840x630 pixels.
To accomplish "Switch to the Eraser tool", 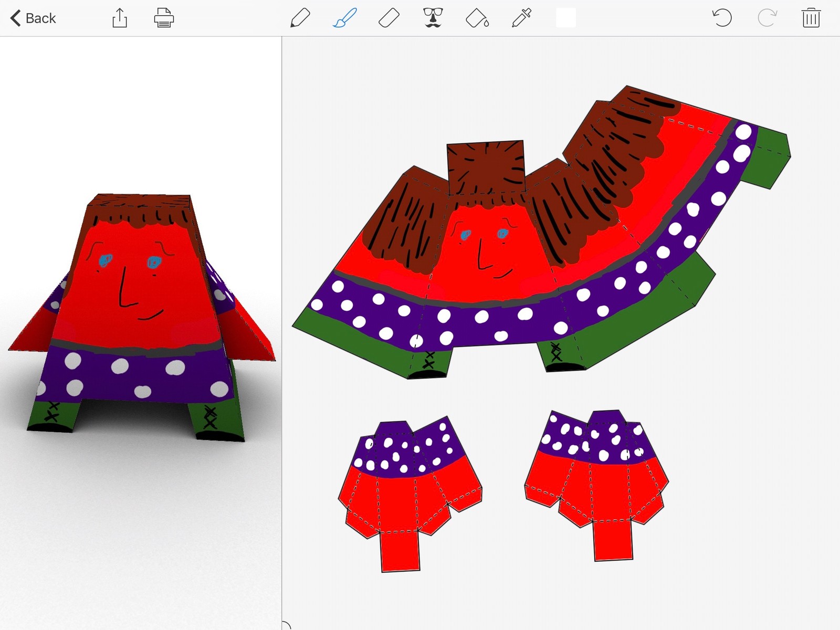I will click(389, 18).
